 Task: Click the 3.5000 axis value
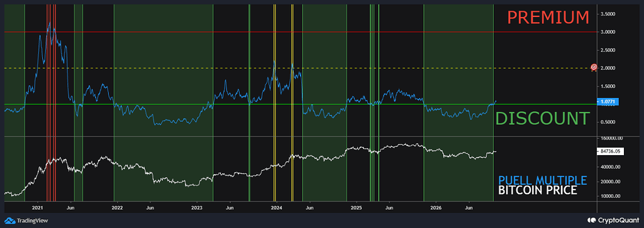tap(609, 14)
